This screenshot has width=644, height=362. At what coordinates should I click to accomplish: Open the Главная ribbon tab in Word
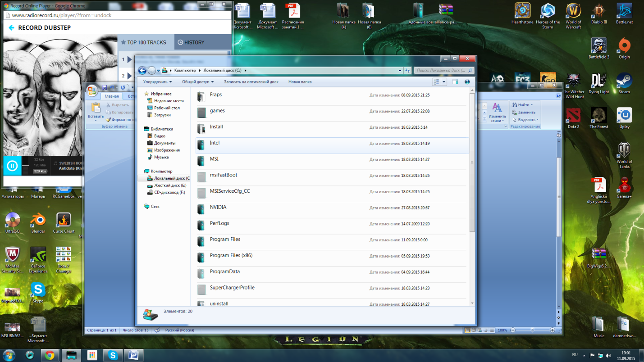point(112,96)
